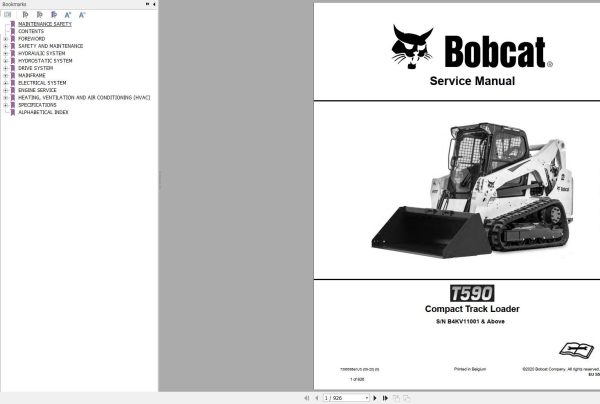This screenshot has height=404, width=600.
Task: Expand the ELECTRICAL SYSTEM tree node
Action: (5, 83)
